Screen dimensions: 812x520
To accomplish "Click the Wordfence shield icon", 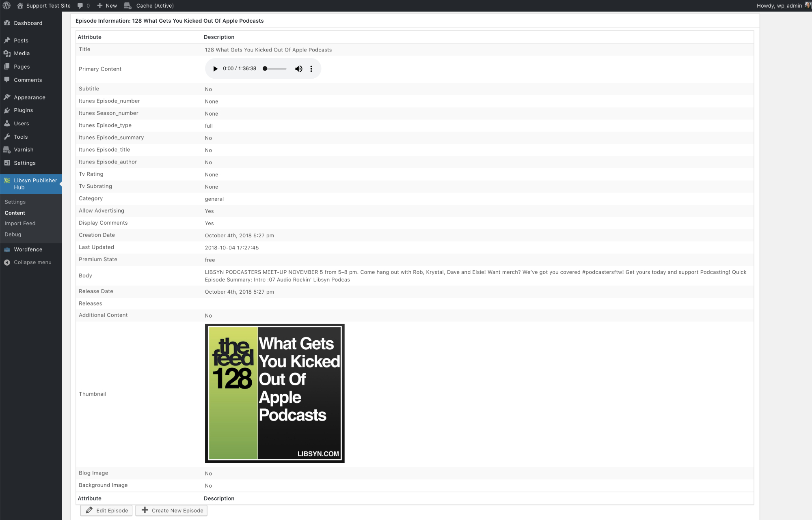I will pyautogui.click(x=7, y=249).
